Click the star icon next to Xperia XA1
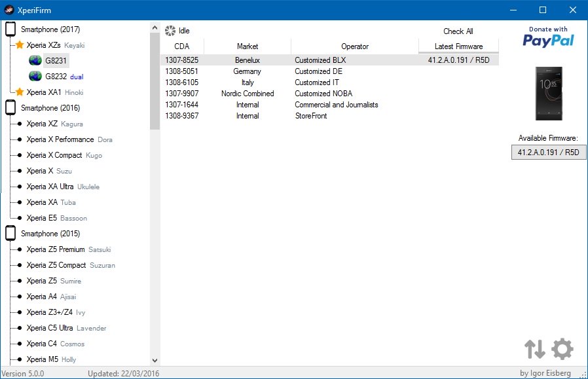This screenshot has height=379, width=588. pos(20,92)
